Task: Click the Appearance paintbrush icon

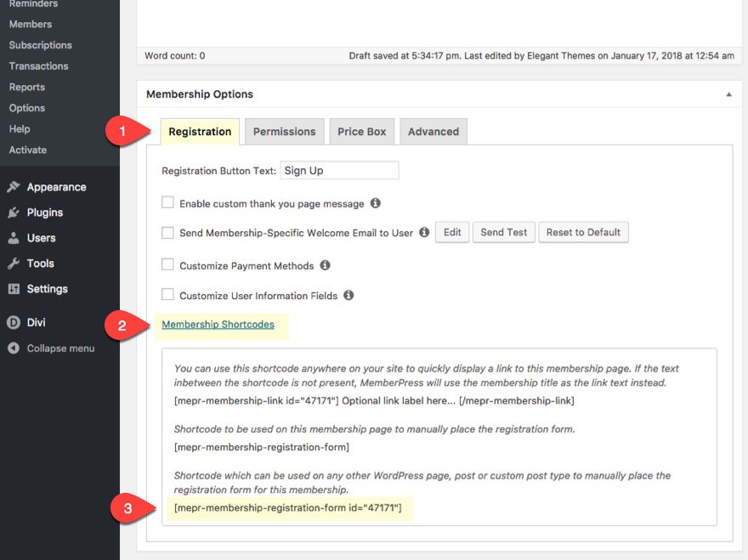Action: (14, 186)
